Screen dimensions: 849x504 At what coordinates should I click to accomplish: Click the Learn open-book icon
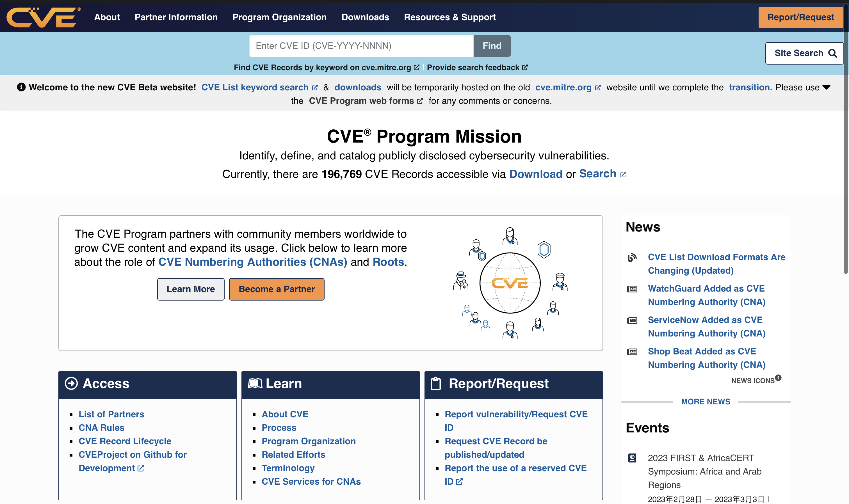click(x=255, y=383)
